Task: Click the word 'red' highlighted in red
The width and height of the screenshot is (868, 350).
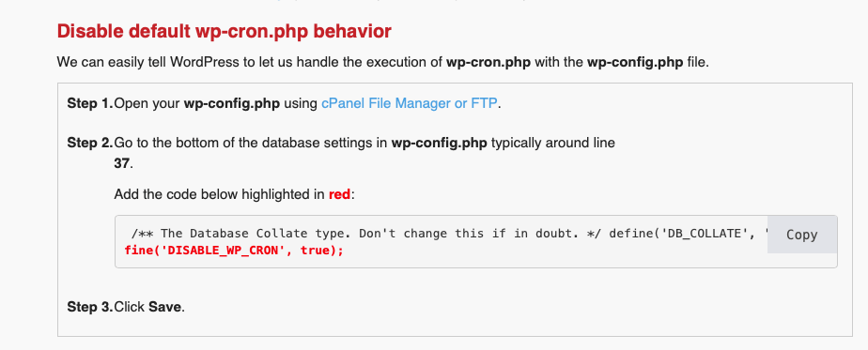Action: click(339, 194)
